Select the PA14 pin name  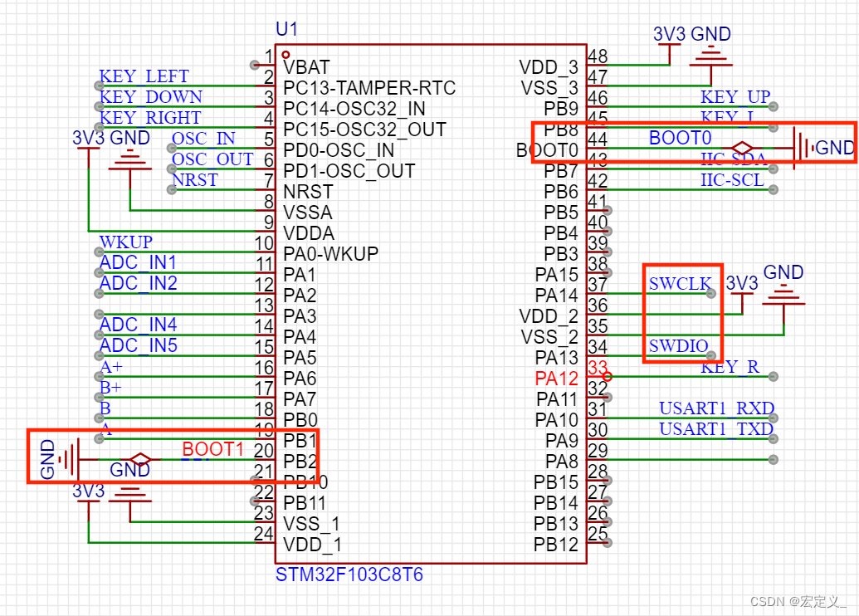(557, 296)
